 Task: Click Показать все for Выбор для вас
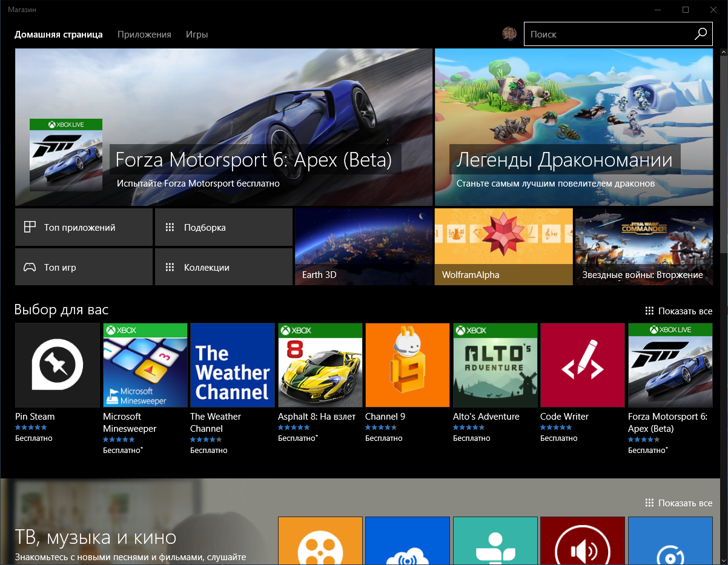pos(679,311)
